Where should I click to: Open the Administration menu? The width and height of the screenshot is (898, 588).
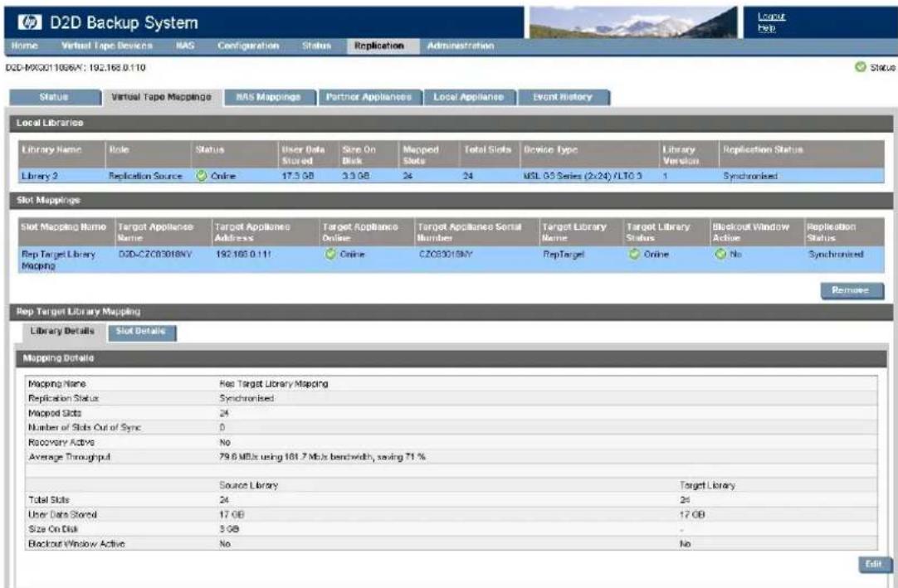[x=461, y=46]
